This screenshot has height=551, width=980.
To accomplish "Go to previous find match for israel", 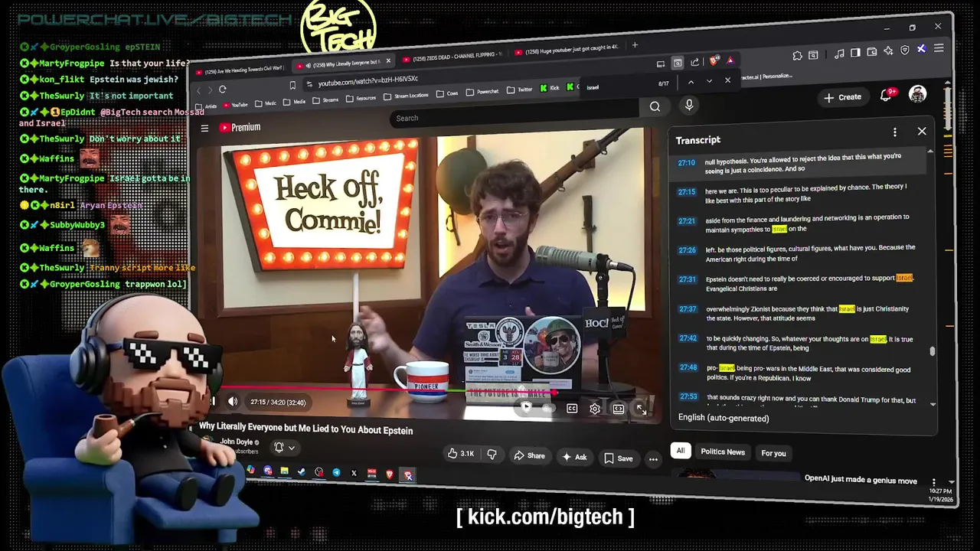I will [x=691, y=82].
